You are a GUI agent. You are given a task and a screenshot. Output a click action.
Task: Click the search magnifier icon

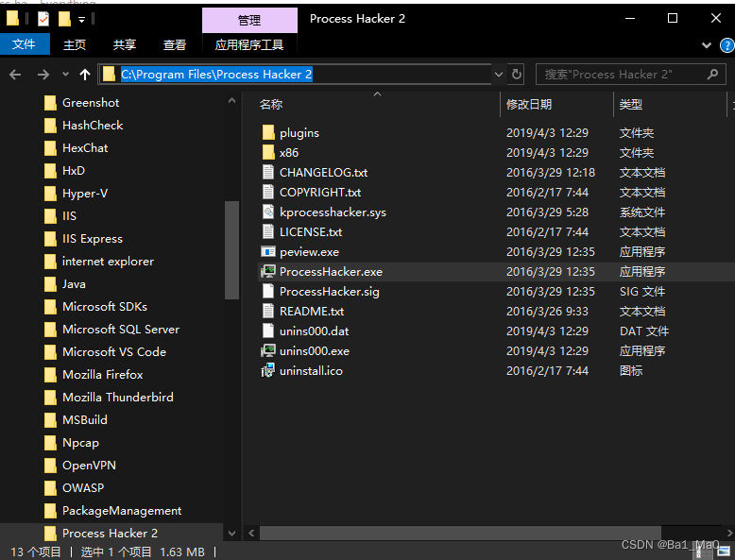tap(712, 74)
